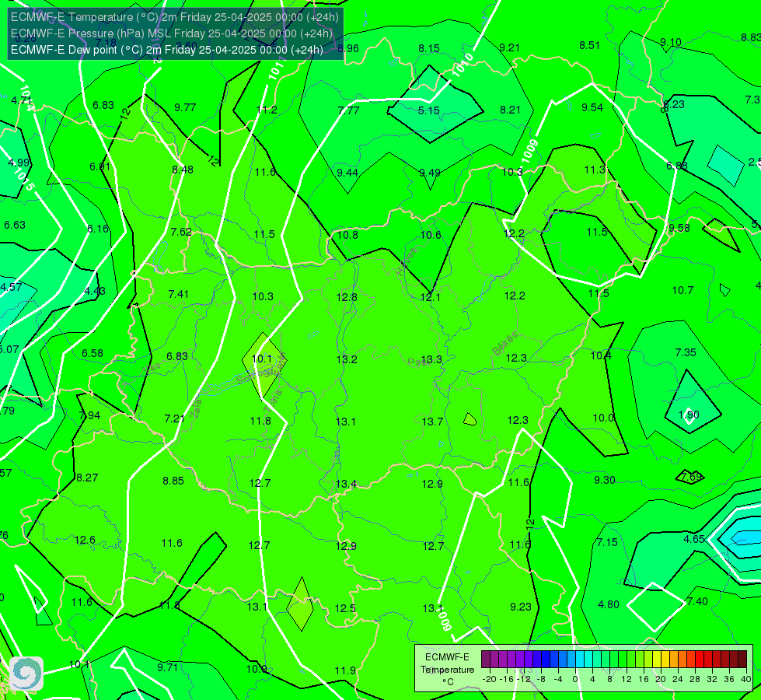The height and width of the screenshot is (700, 761).
Task: Select the ECMWF-E Pressure MSL layer title
Action: point(172,33)
